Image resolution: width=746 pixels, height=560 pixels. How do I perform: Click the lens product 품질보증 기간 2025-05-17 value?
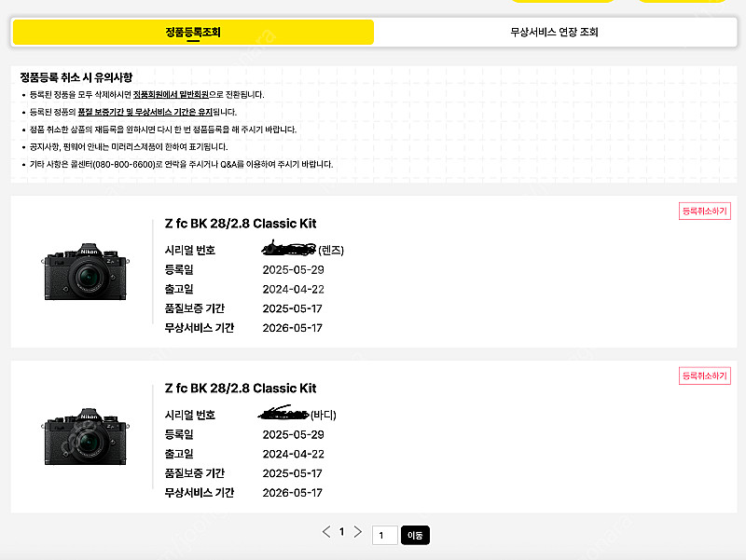pyautogui.click(x=292, y=309)
